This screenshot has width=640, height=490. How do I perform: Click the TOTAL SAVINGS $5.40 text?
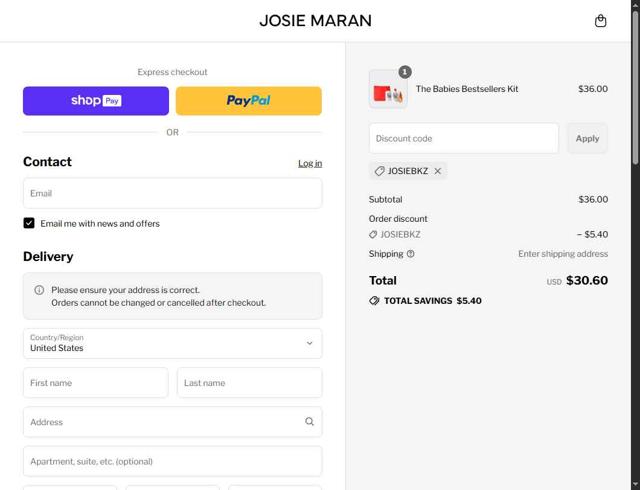433,301
